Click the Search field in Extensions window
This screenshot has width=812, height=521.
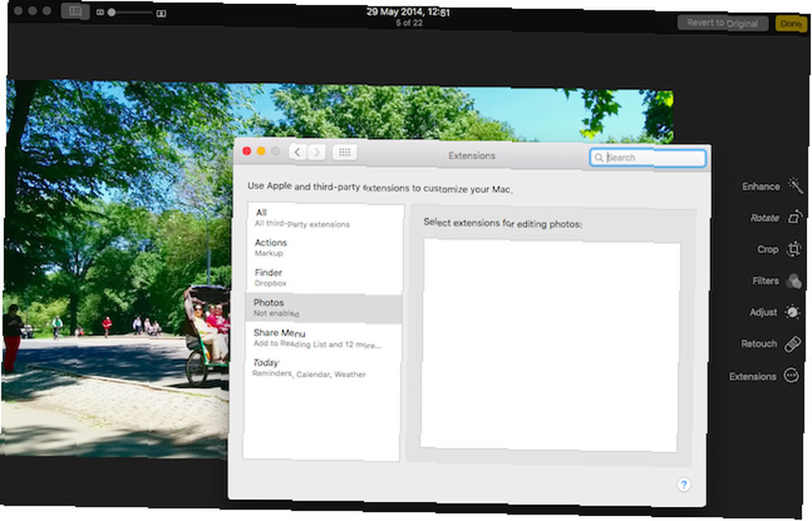(648, 157)
